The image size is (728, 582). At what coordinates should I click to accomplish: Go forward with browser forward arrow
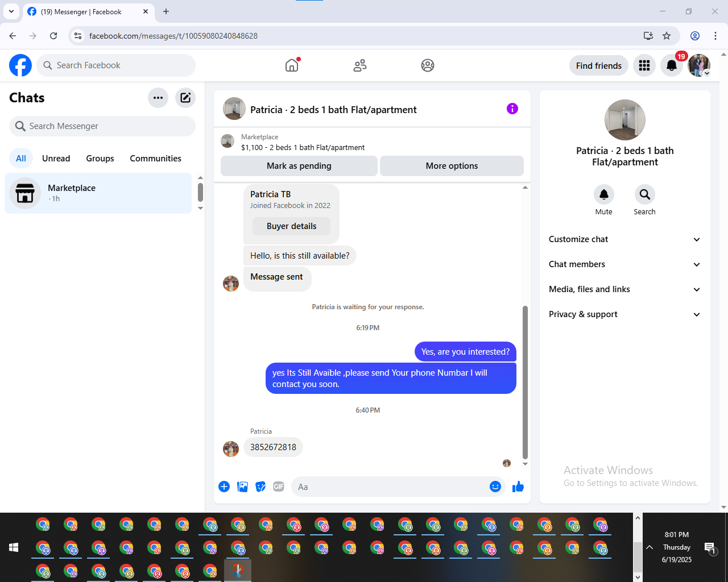33,36
